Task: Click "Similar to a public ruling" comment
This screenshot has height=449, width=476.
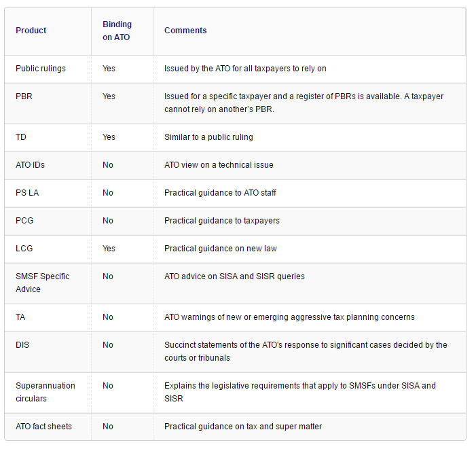Action: coord(208,137)
